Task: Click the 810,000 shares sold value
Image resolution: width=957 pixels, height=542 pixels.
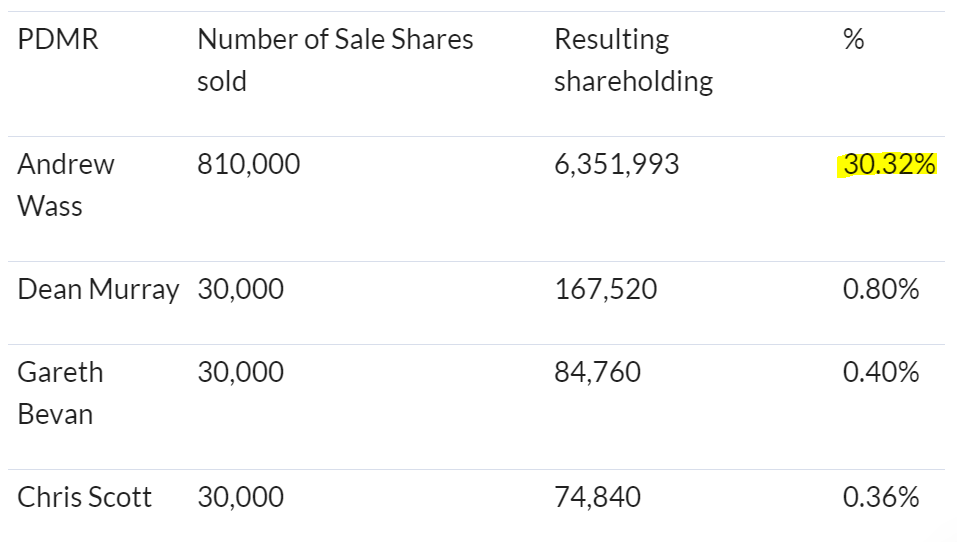Action: coord(248,164)
